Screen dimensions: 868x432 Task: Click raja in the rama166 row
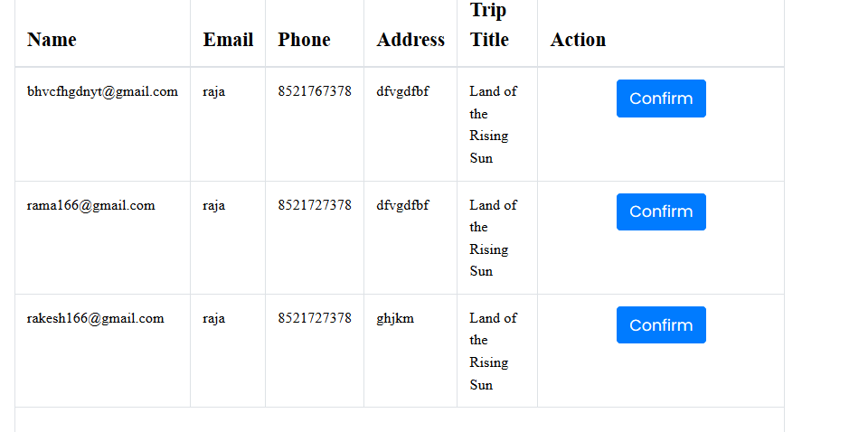tap(213, 205)
